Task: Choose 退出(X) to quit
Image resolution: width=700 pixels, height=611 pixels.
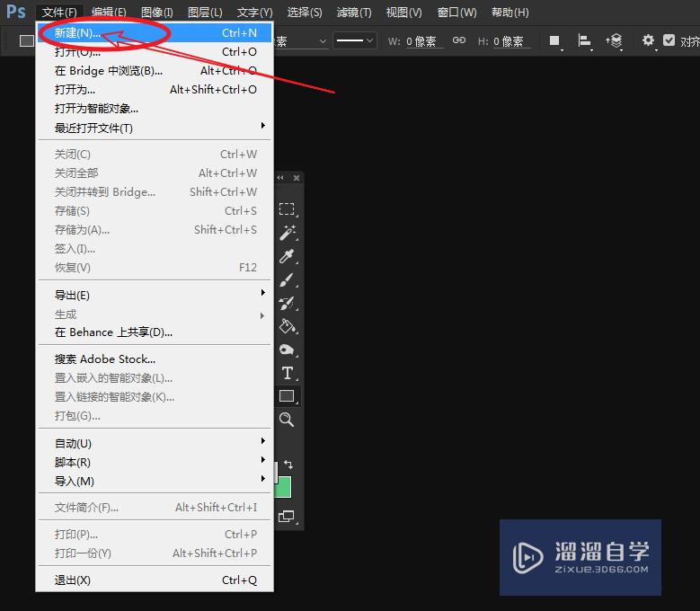Action: [x=155, y=580]
